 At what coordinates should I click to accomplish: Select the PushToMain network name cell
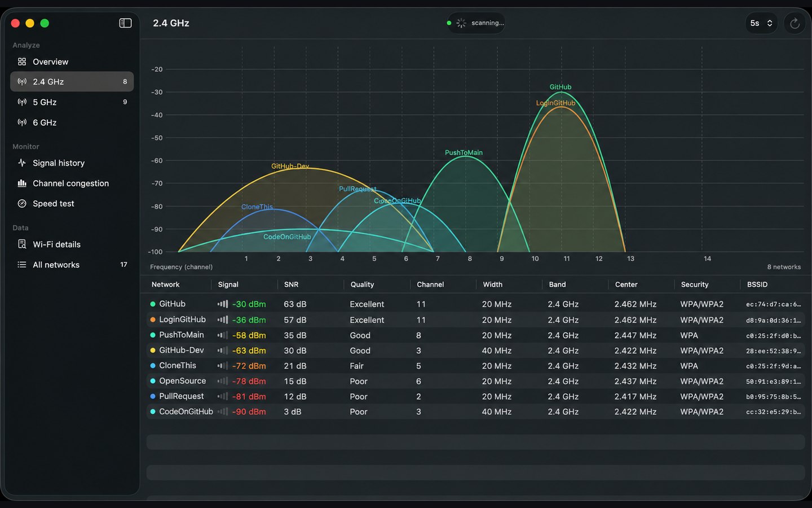(182, 335)
